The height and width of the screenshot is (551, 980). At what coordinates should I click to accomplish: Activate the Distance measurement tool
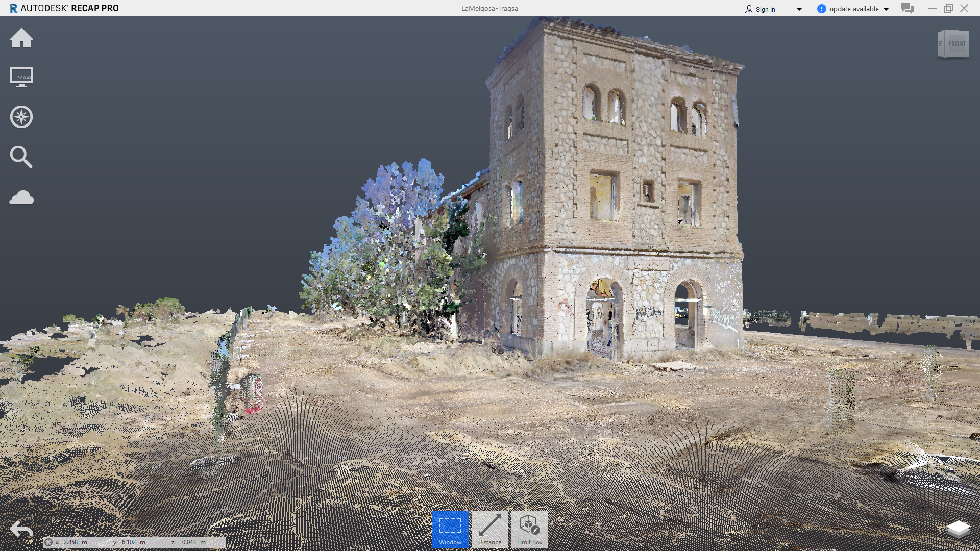(489, 529)
